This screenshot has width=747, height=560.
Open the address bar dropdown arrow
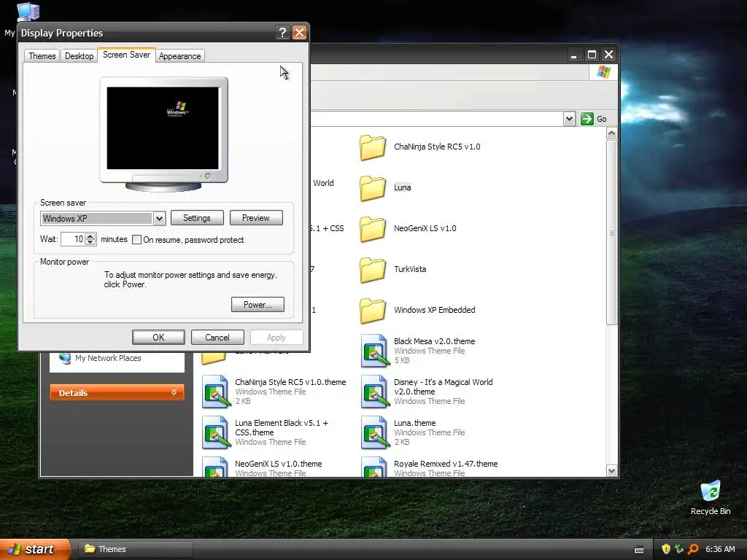pos(569,119)
